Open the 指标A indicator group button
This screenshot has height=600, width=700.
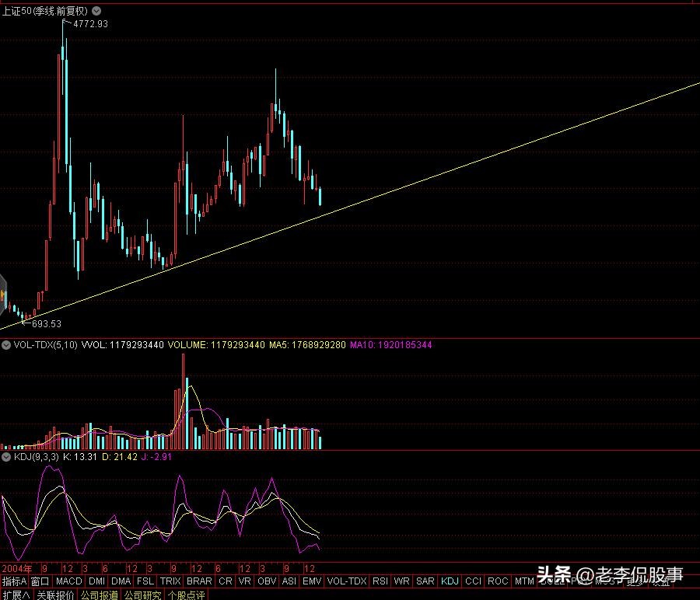point(14,581)
